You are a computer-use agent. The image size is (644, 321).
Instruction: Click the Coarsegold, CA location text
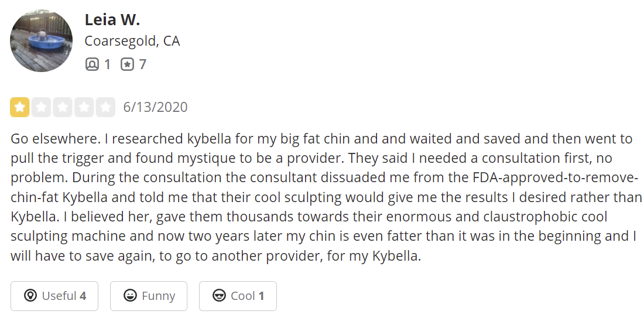(132, 41)
